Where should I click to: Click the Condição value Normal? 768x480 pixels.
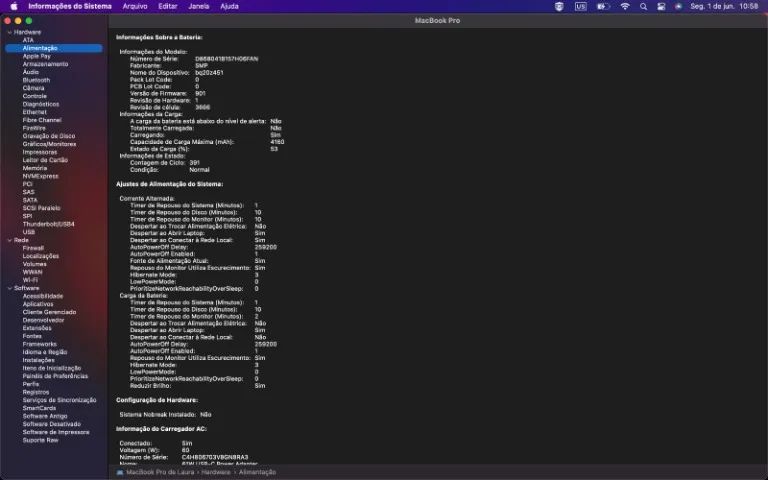point(199,169)
